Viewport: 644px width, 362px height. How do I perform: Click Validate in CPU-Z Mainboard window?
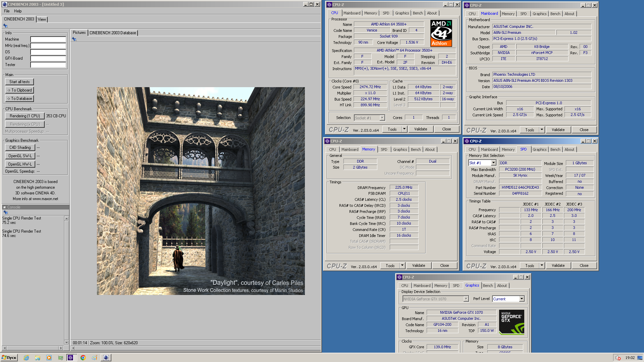pyautogui.click(x=558, y=130)
